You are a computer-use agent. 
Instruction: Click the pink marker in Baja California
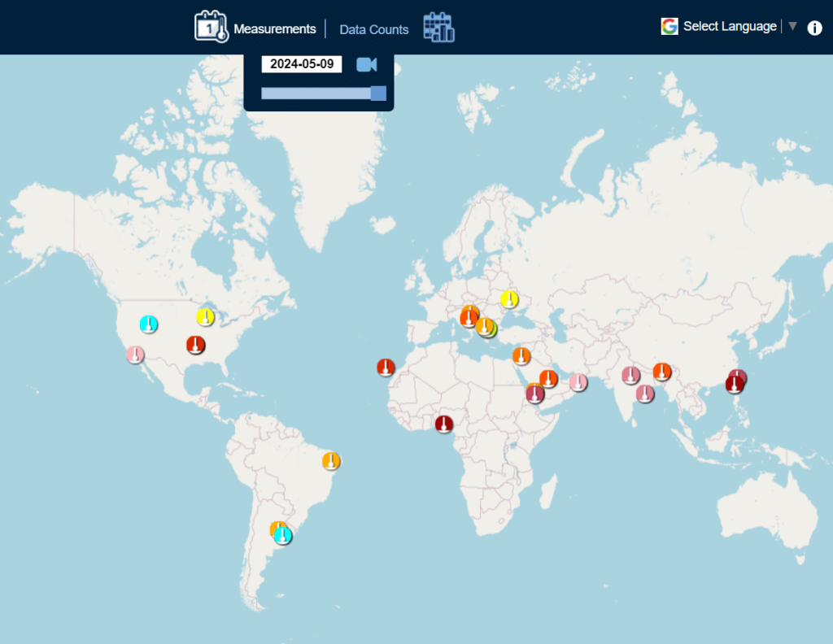(135, 355)
